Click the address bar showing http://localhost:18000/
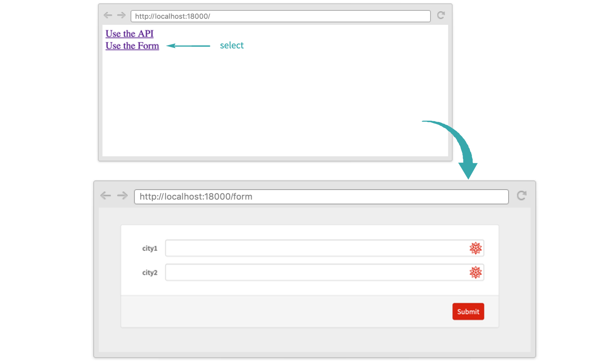This screenshot has width=605, height=364. pyautogui.click(x=280, y=16)
